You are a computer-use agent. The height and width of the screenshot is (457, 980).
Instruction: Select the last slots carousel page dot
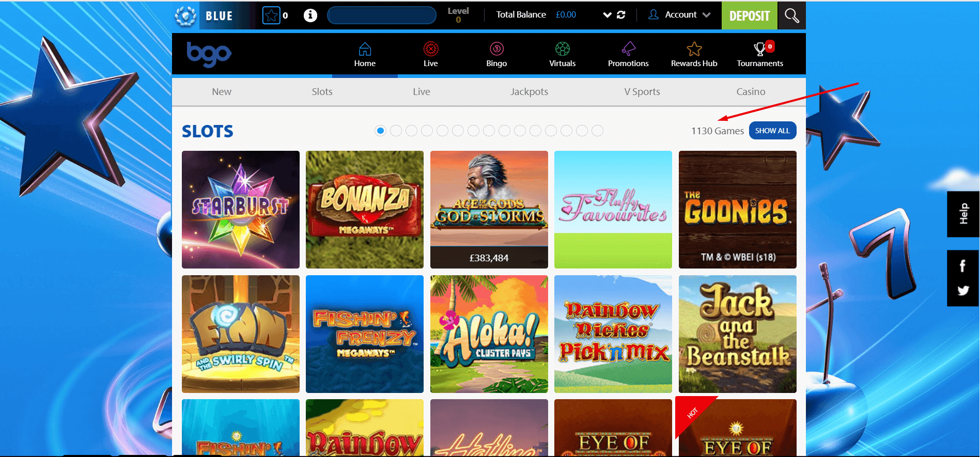point(598,131)
